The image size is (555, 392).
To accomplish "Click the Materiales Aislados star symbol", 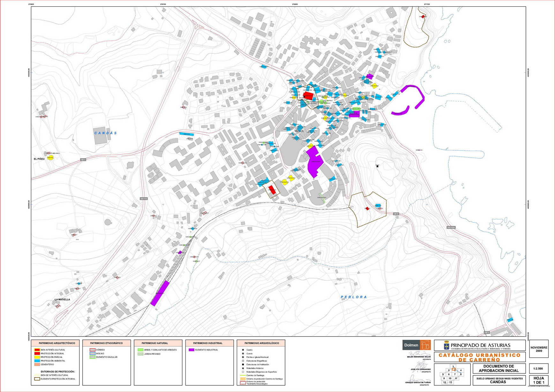I will click(243, 368).
